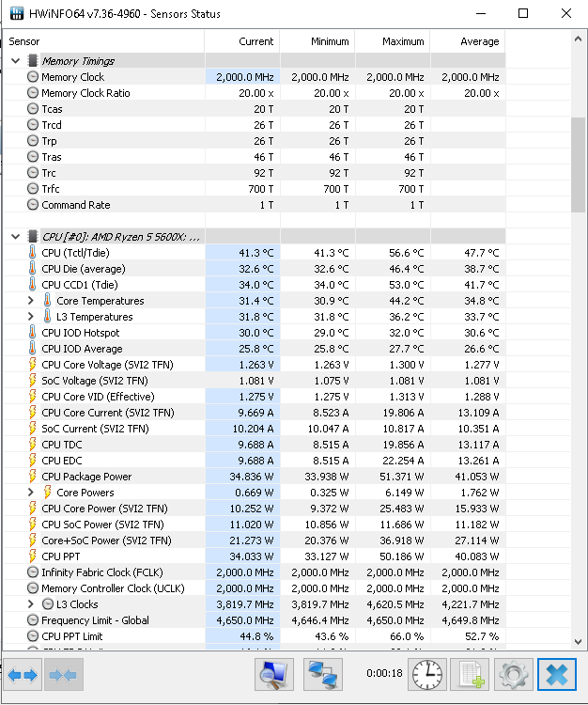Image resolution: width=588 pixels, height=705 pixels.
Task: Open sensor settings gear icon
Action: coord(514,675)
